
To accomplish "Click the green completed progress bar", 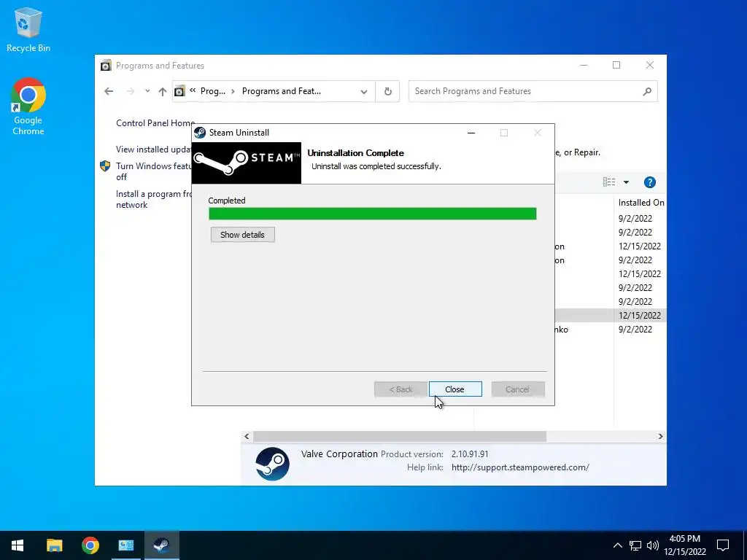I will tap(373, 214).
